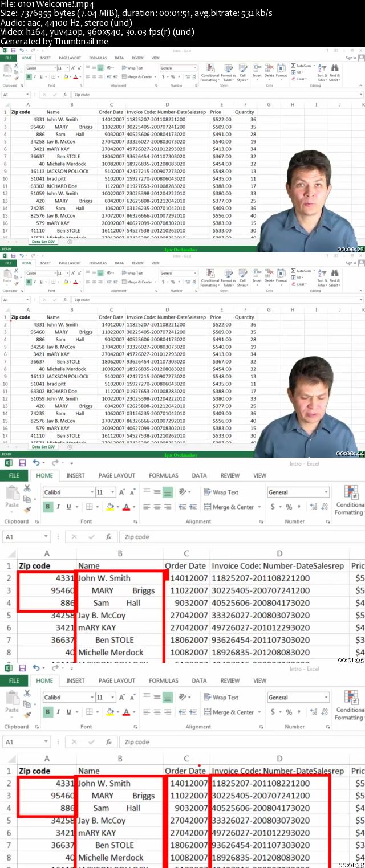
Task: Click the Zip code formula bar, 00:01:06 frame
Action: 242,537
